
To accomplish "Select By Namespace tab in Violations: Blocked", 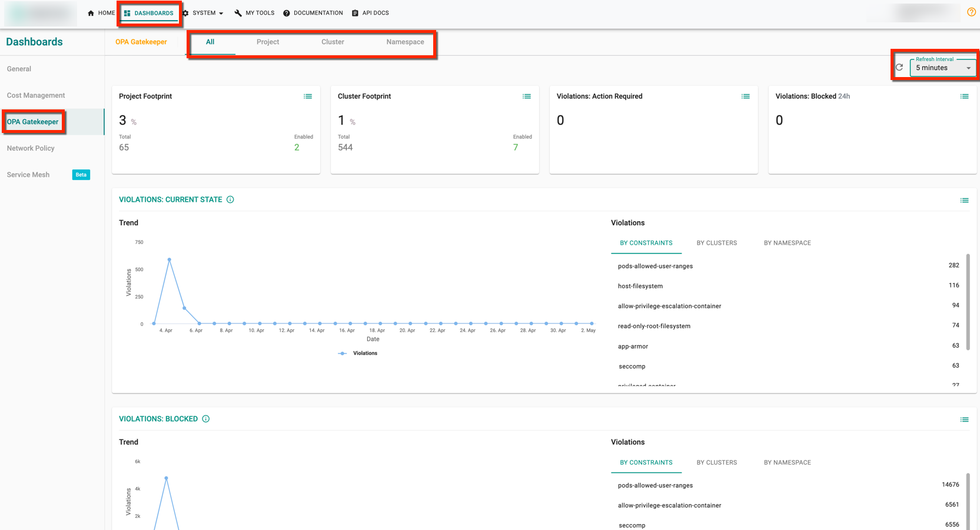I will [788, 462].
